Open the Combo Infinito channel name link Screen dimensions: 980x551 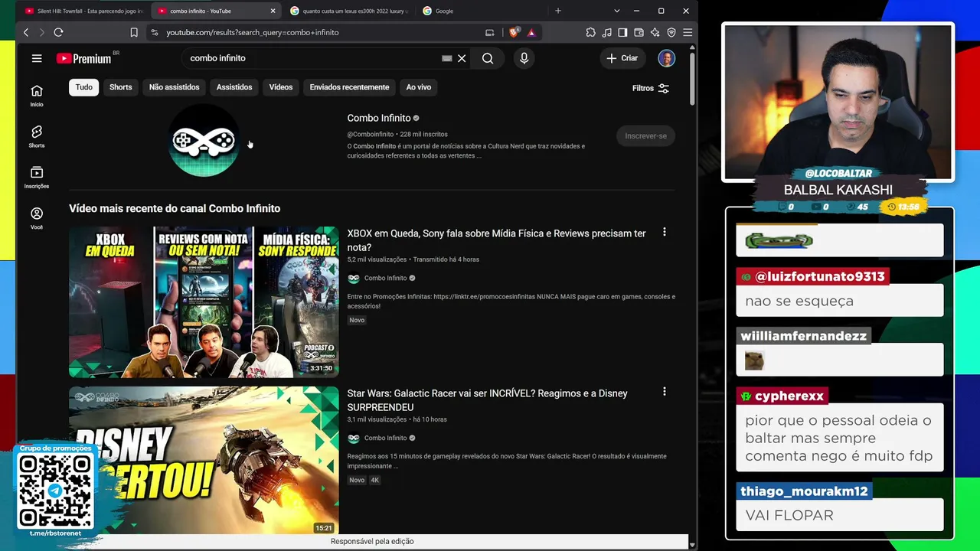(379, 118)
